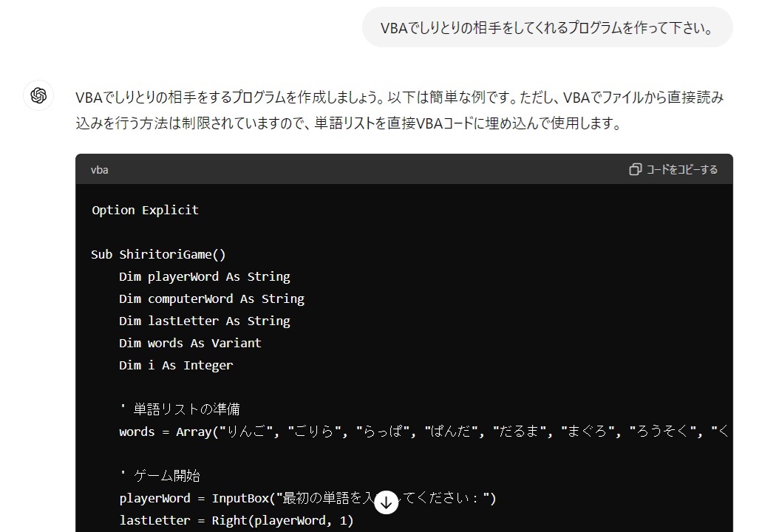Image resolution: width=759 pixels, height=532 pixels.
Task: Click the comment '単語リストの準備'
Action: pos(186,409)
